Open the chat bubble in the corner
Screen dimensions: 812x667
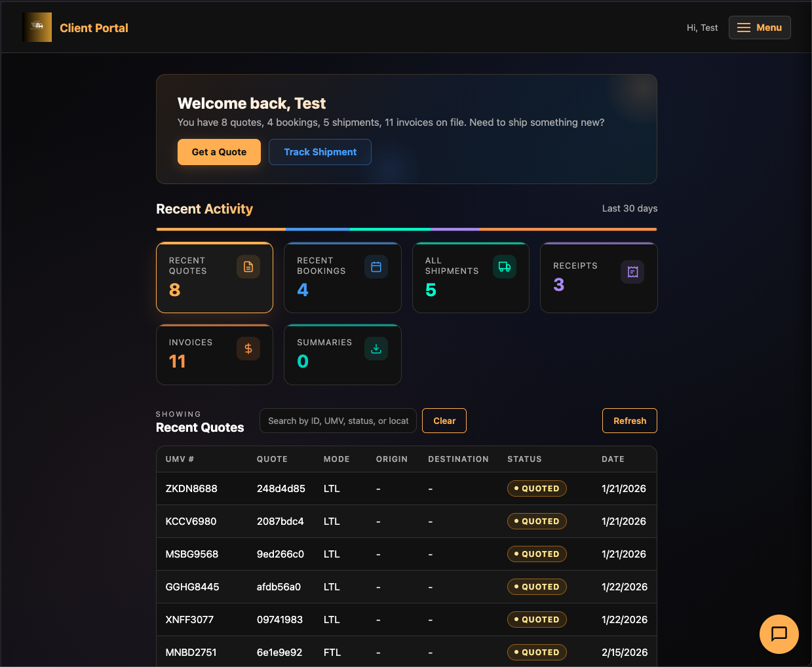[779, 634]
